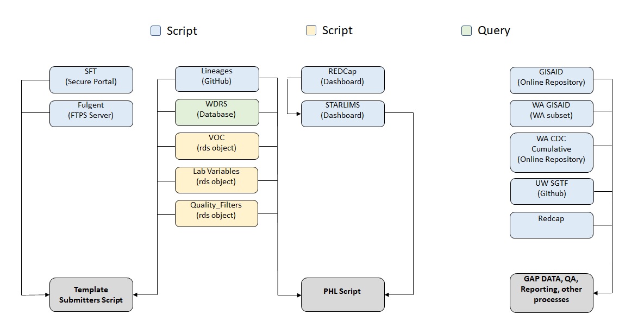This screenshot has width=644, height=333.
Task: Select the PHL Script node
Action: tap(342, 294)
